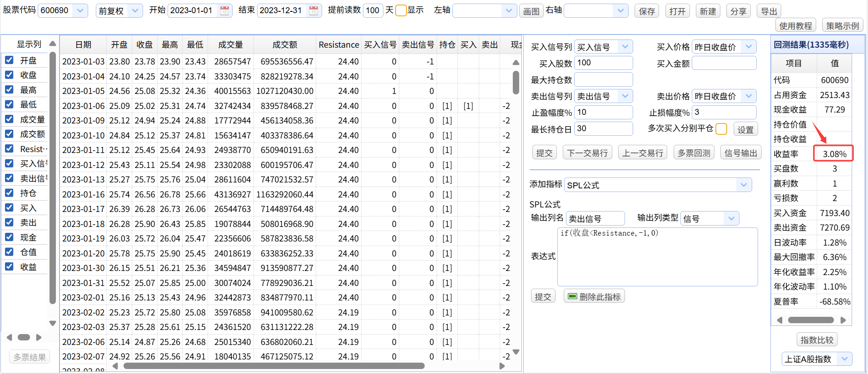
Task: Open the 使用教程 tutorial tab
Action: tap(795, 26)
